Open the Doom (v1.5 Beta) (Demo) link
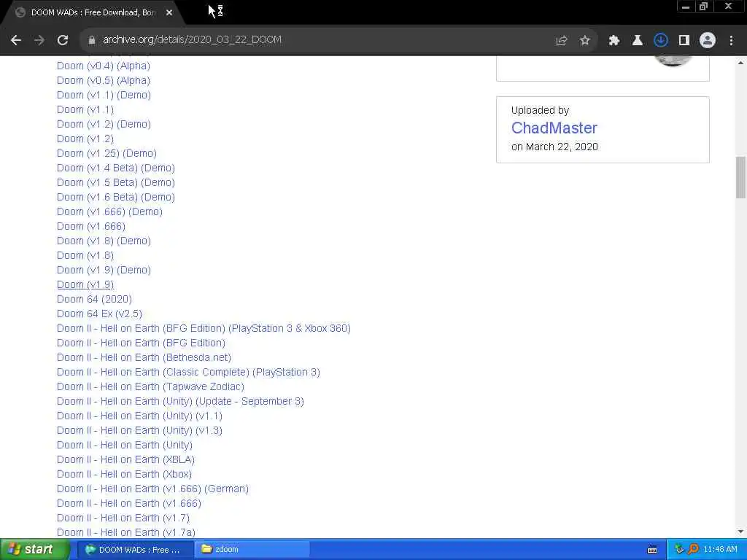The width and height of the screenshot is (747, 560). (116, 182)
